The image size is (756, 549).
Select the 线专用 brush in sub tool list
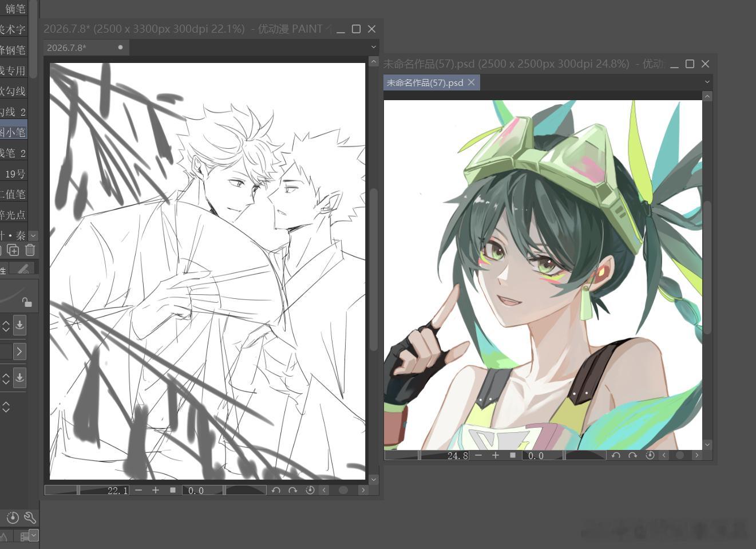(x=14, y=70)
